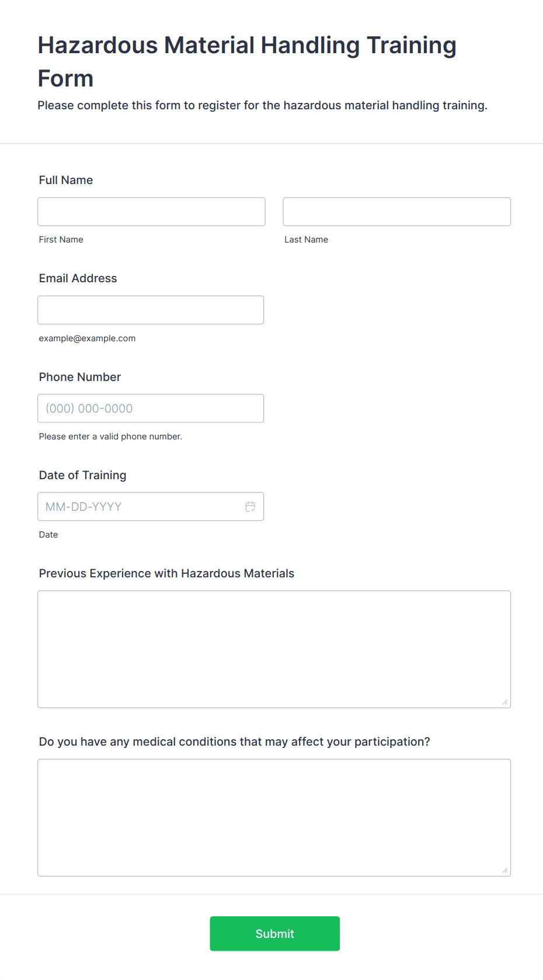Viewport: 543px width, 980px height.
Task: Submit the training registration form
Action: pos(275,934)
